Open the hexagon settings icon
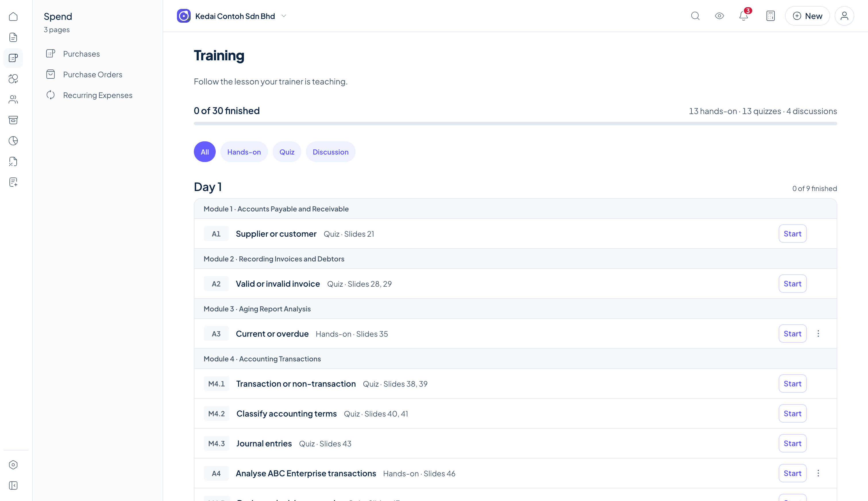Image resolution: width=868 pixels, height=501 pixels. point(13,465)
